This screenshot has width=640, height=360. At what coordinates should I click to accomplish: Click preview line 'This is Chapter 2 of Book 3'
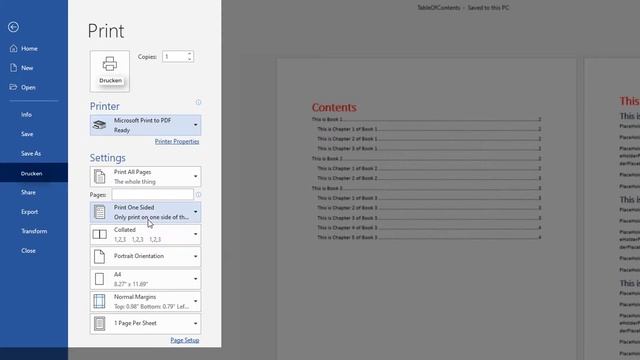429,208
